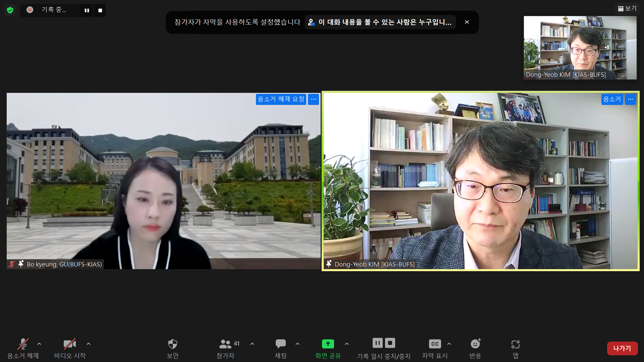Open the Apps icon in toolbar
The image size is (644, 362).
click(x=515, y=344)
